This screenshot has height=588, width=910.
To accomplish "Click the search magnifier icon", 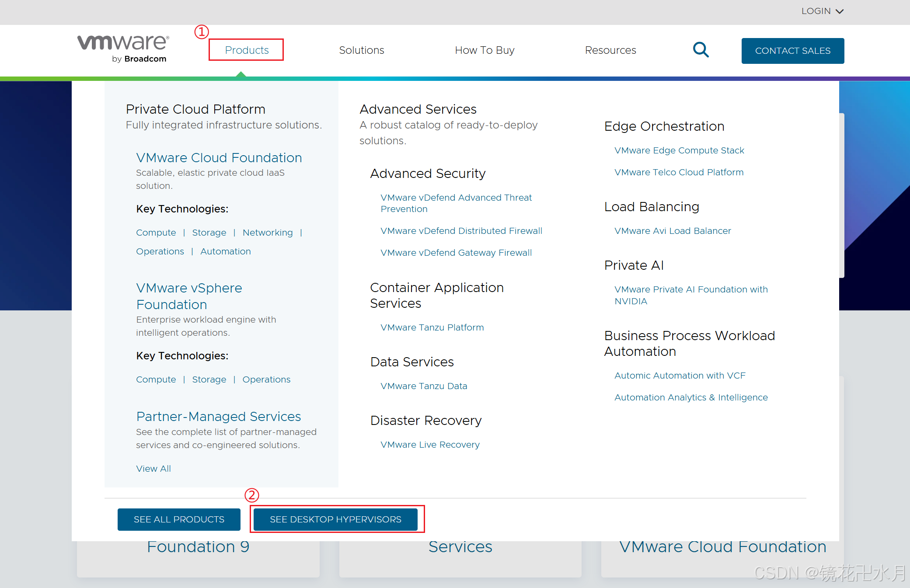I will click(x=701, y=50).
